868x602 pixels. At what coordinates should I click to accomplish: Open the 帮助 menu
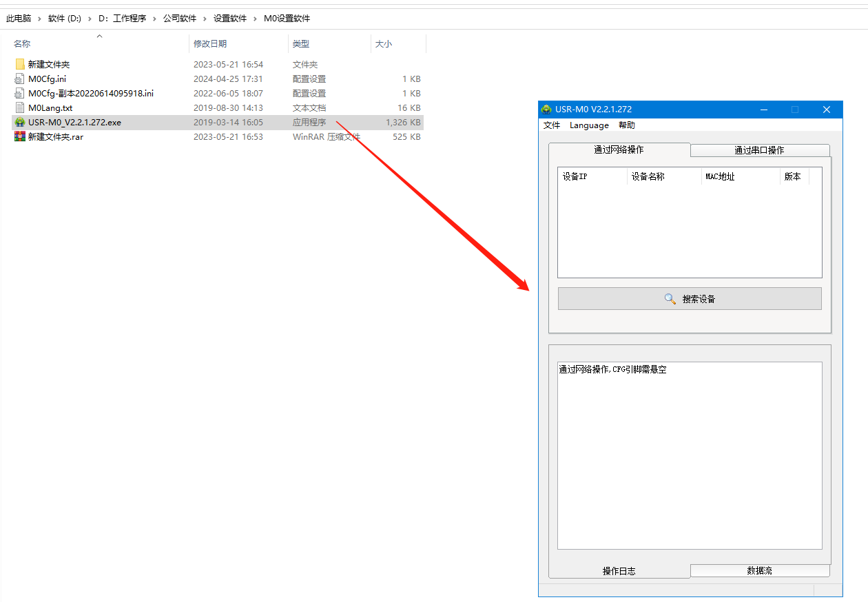pos(627,125)
